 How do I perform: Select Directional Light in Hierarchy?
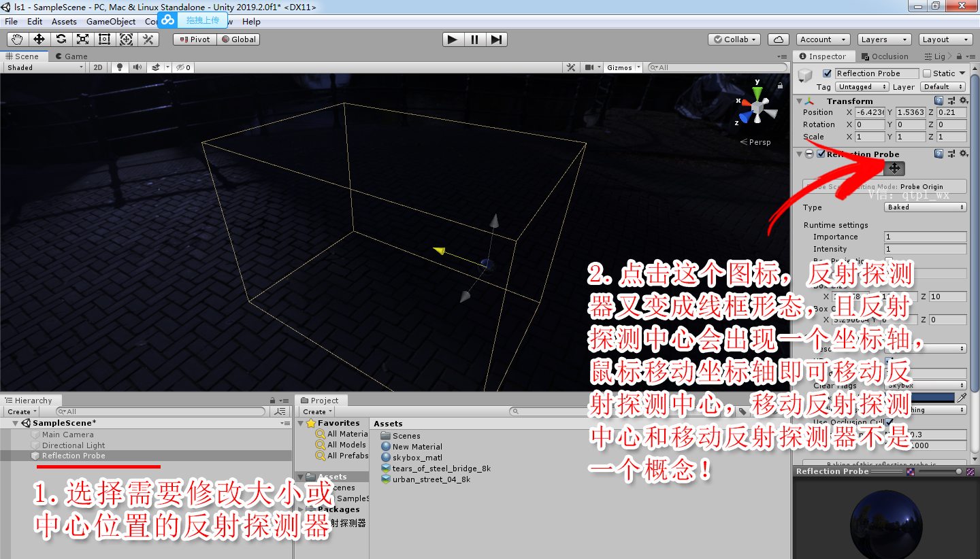point(73,445)
